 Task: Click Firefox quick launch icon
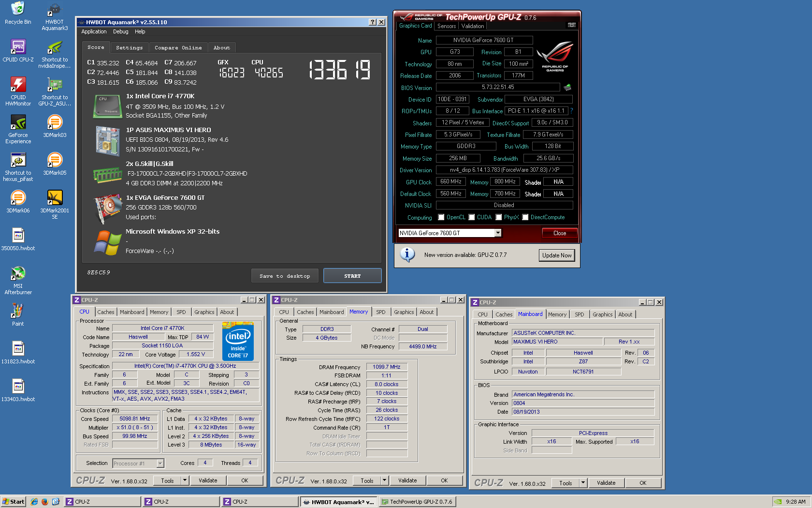45,502
